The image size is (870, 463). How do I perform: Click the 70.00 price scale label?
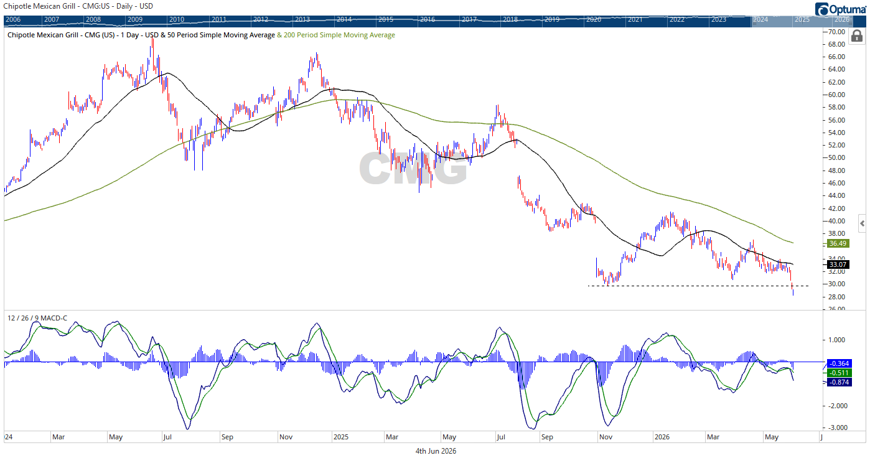tap(837, 32)
